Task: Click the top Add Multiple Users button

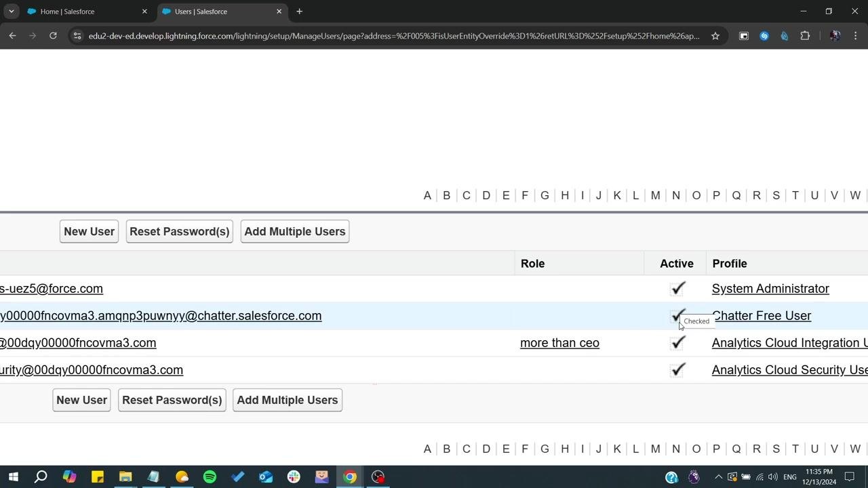Action: point(295,231)
